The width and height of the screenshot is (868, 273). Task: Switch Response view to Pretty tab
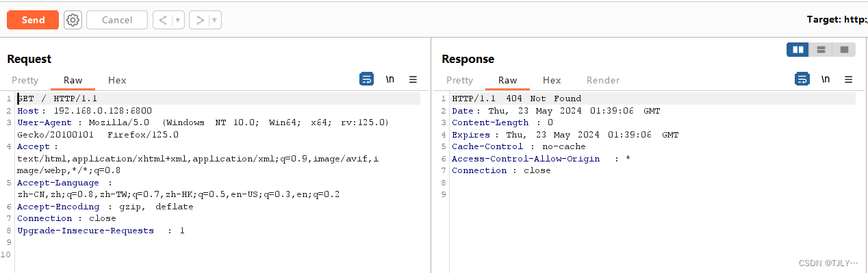click(460, 80)
